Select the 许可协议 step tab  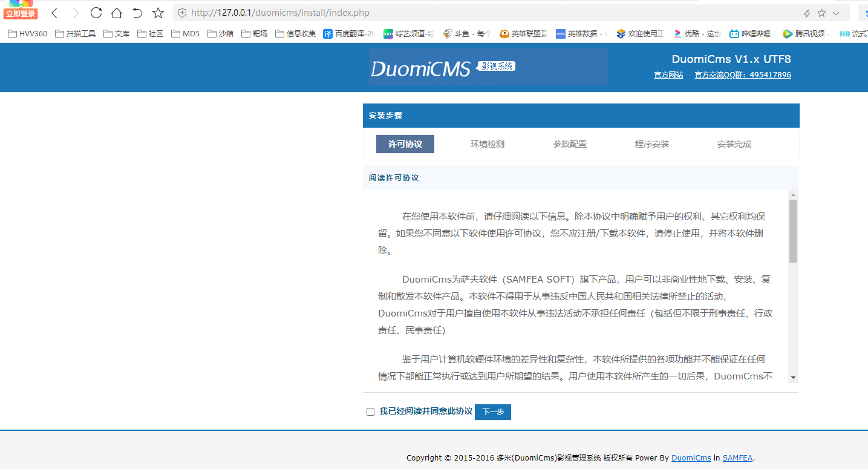(x=405, y=144)
